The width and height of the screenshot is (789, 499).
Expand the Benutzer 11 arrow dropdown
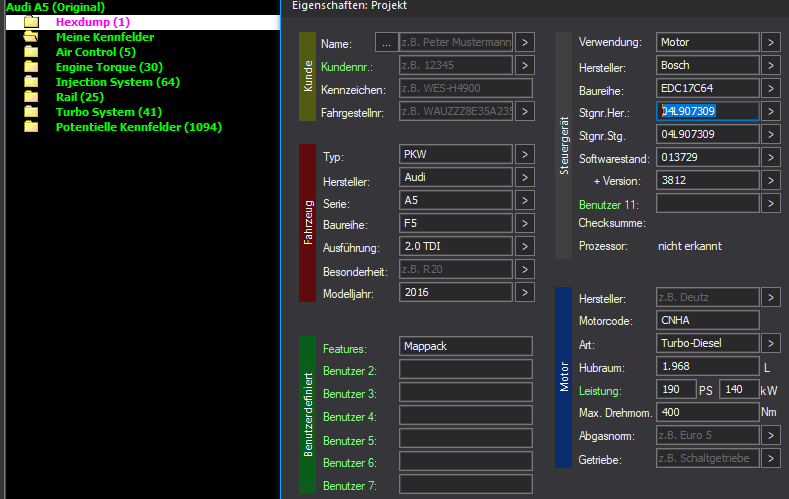click(x=771, y=203)
